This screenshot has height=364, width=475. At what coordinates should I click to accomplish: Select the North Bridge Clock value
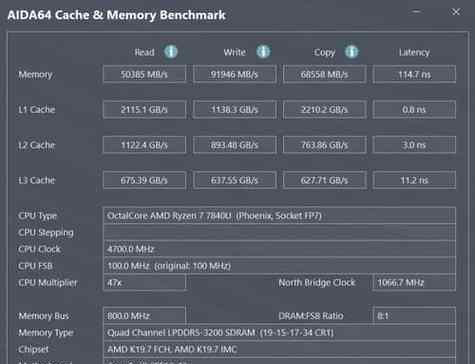click(x=414, y=283)
